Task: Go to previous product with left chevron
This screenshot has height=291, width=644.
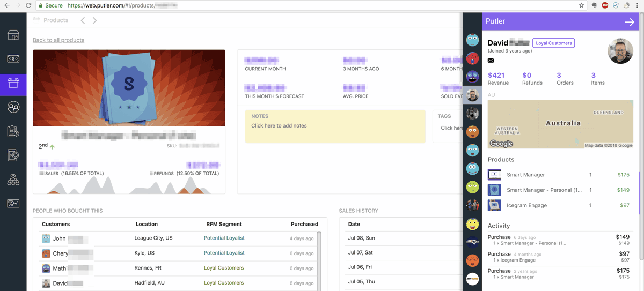Action: tap(83, 20)
